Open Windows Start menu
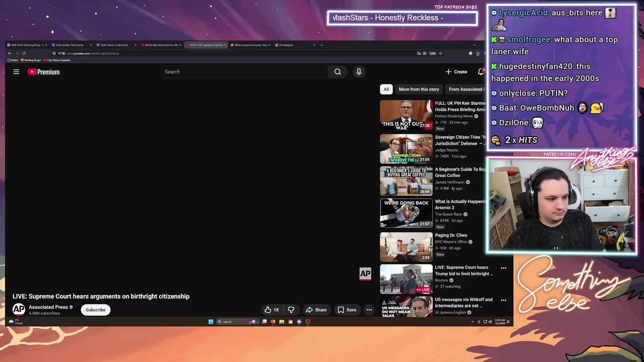Image resolution: width=644 pixels, height=362 pixels. click(x=211, y=322)
